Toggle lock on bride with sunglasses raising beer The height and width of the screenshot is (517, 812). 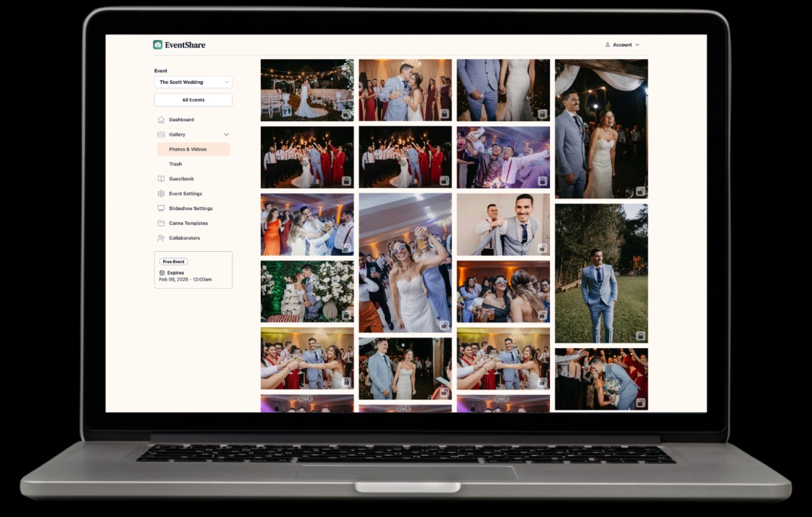point(444,325)
